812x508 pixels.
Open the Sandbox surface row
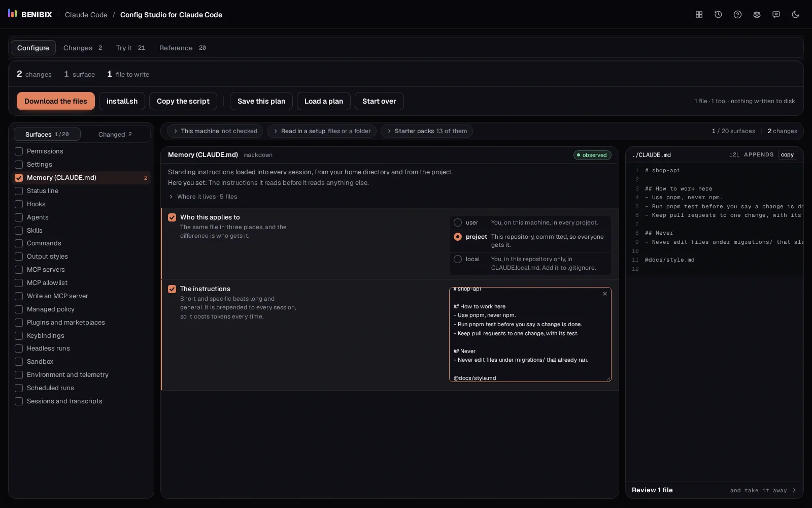(x=82, y=362)
